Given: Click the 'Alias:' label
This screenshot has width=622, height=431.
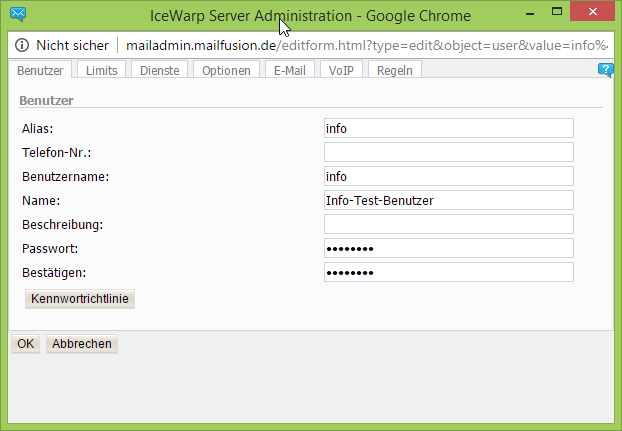Looking at the screenshot, I should point(37,128).
